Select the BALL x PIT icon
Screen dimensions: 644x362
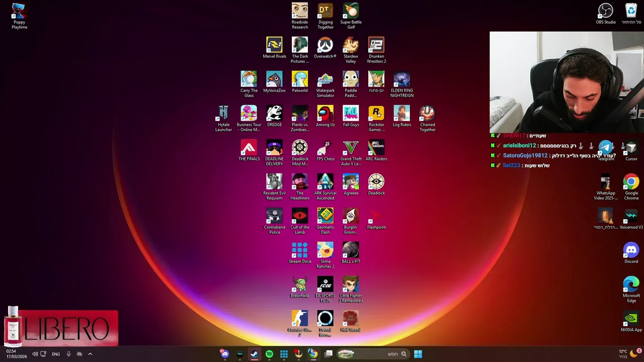click(351, 253)
